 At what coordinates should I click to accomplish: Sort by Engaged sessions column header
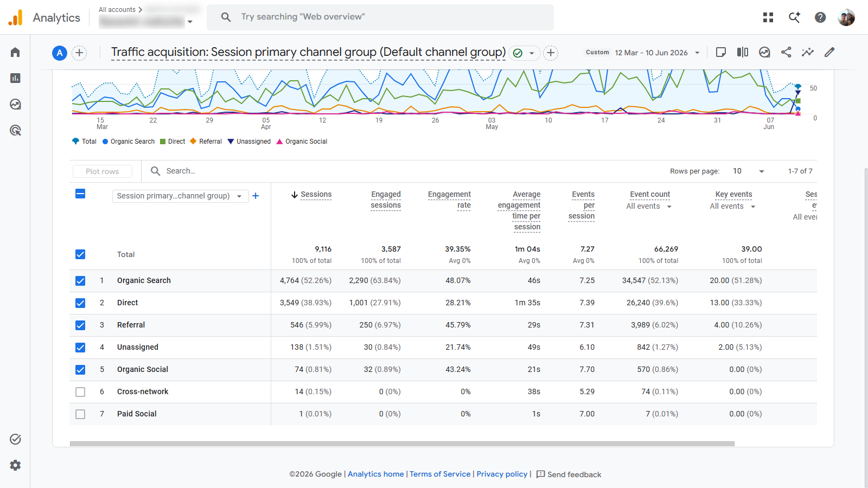tap(386, 200)
